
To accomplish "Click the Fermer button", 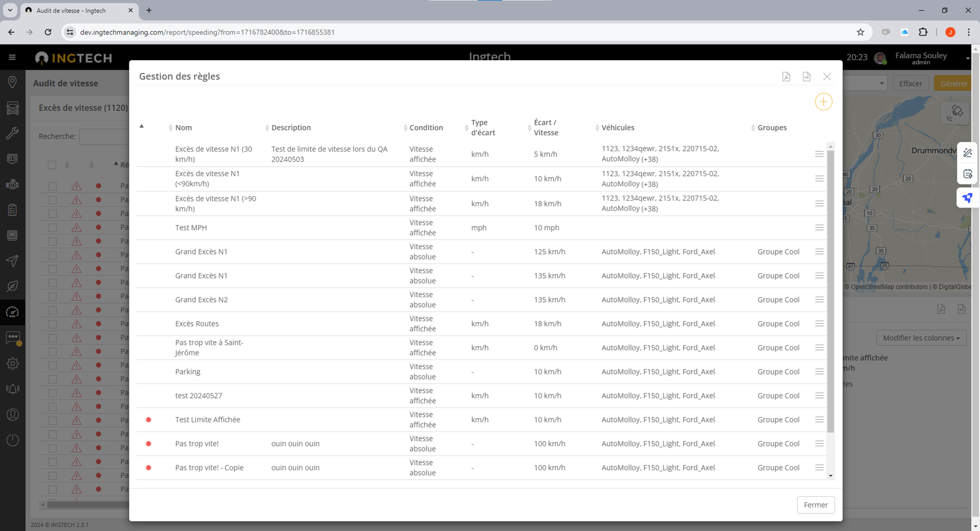I will [815, 505].
